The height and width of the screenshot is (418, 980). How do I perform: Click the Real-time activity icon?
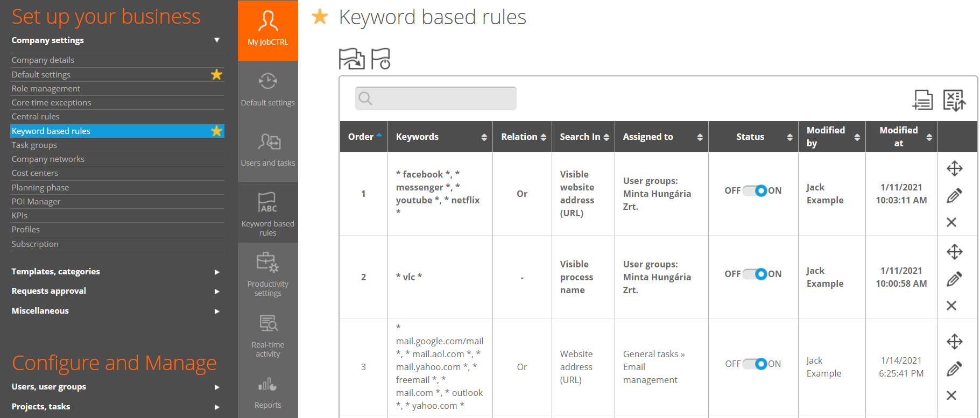click(267, 324)
